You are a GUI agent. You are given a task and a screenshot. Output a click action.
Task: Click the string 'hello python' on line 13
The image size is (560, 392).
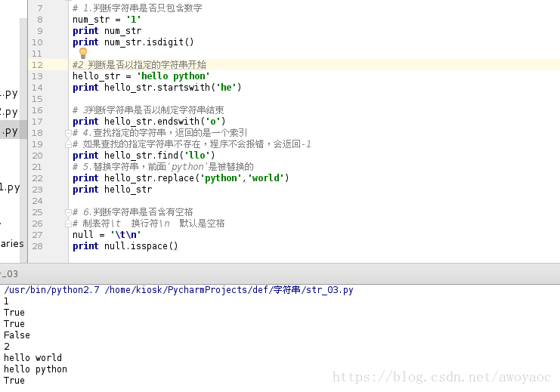[173, 76]
